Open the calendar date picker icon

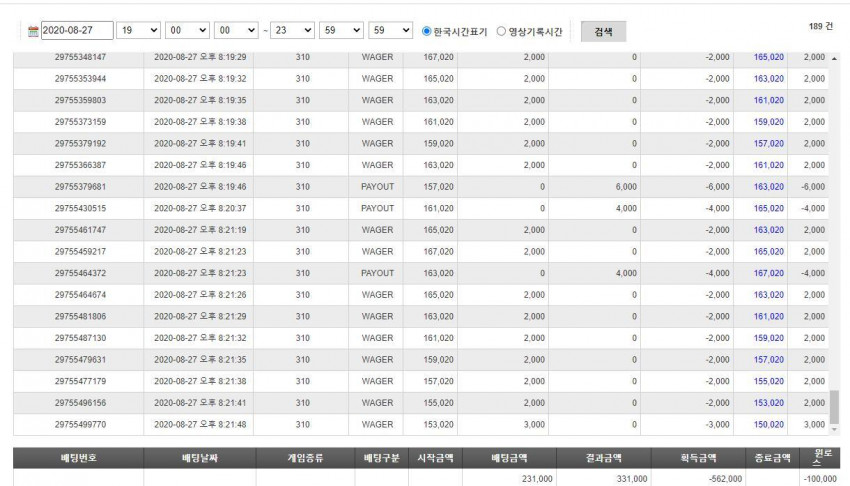33,31
